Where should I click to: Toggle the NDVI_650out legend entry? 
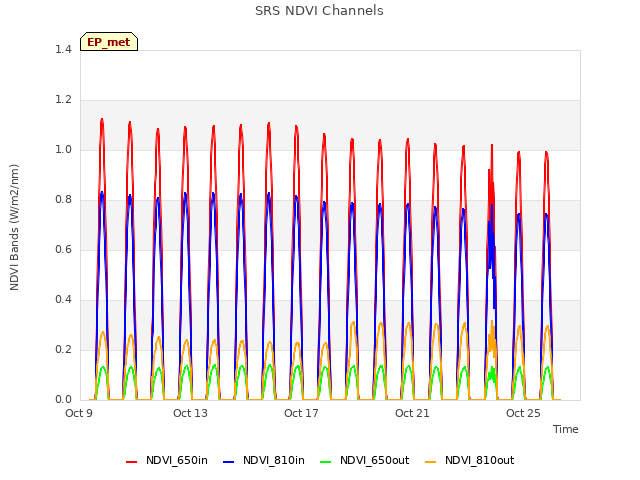364,461
